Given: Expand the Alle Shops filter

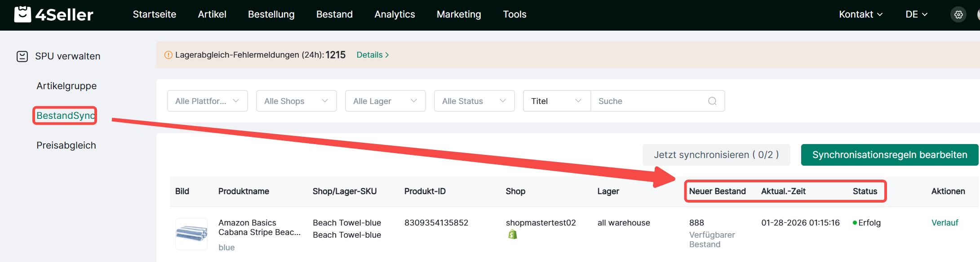Looking at the screenshot, I should pos(296,101).
